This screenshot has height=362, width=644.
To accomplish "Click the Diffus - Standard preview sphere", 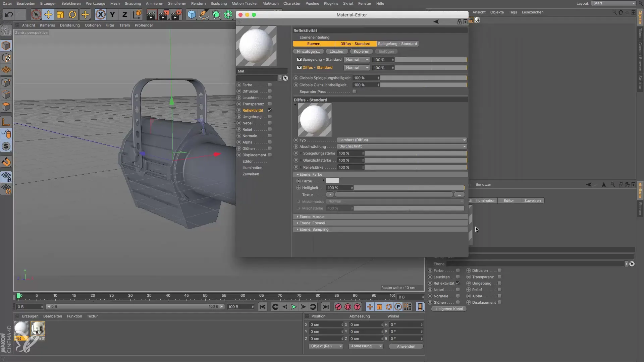I will click(315, 120).
